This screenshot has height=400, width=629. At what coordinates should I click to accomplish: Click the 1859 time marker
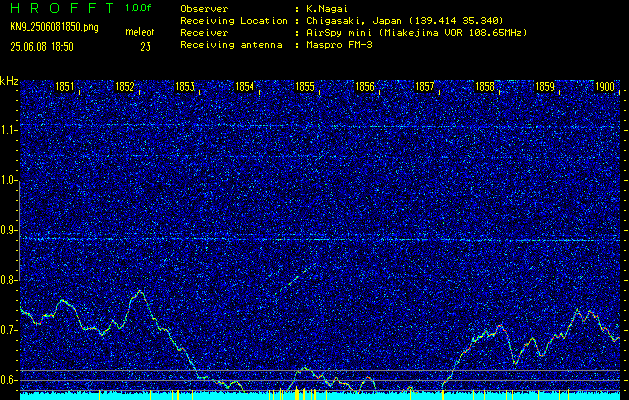545,87
